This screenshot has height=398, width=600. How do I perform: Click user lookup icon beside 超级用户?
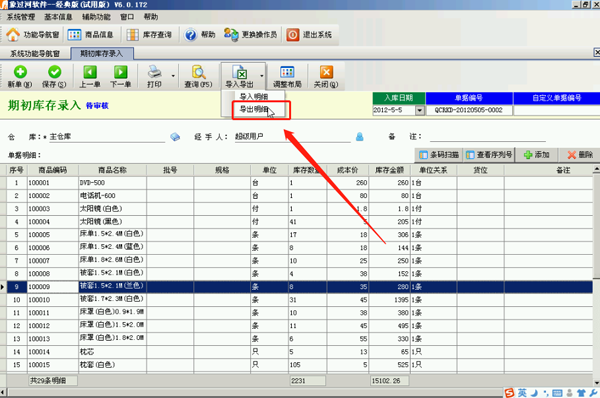coord(360,137)
